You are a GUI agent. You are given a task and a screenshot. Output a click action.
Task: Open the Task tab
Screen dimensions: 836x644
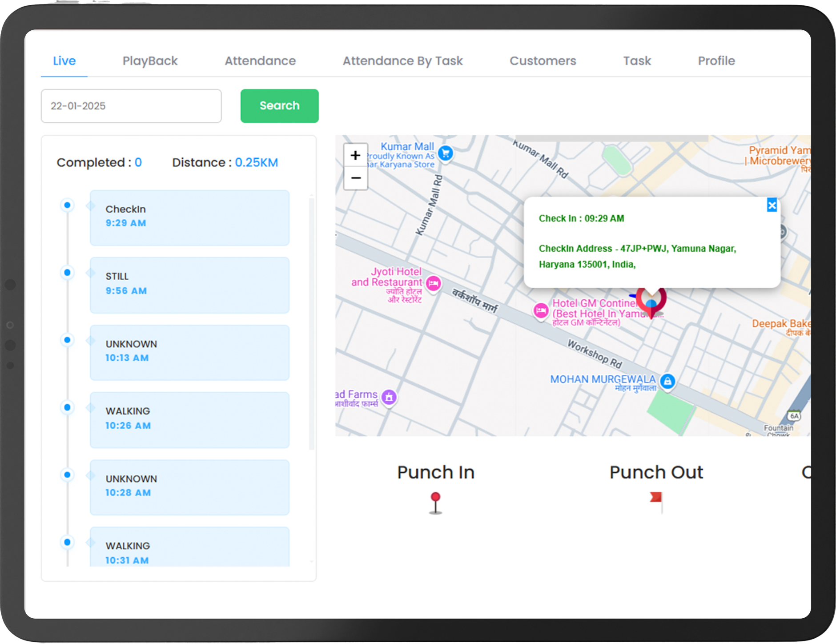637,60
